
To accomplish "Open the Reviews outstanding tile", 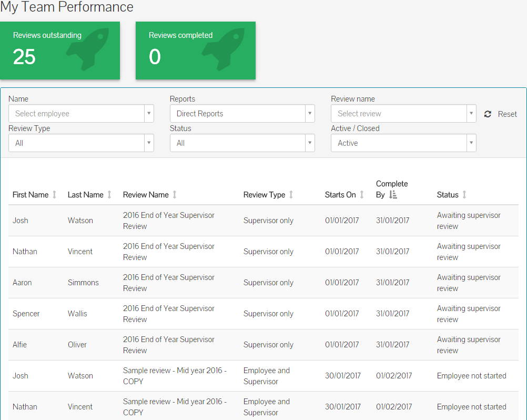I will pyautogui.click(x=60, y=51).
